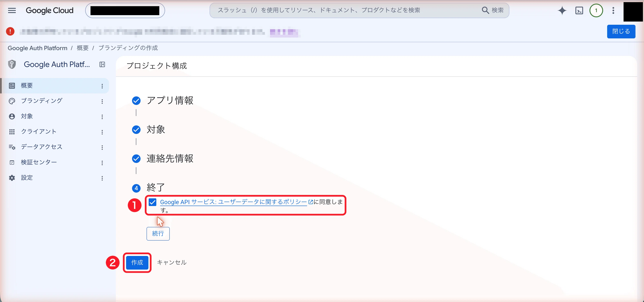Click the 概要 dashboard icon in sidebar

point(12,86)
